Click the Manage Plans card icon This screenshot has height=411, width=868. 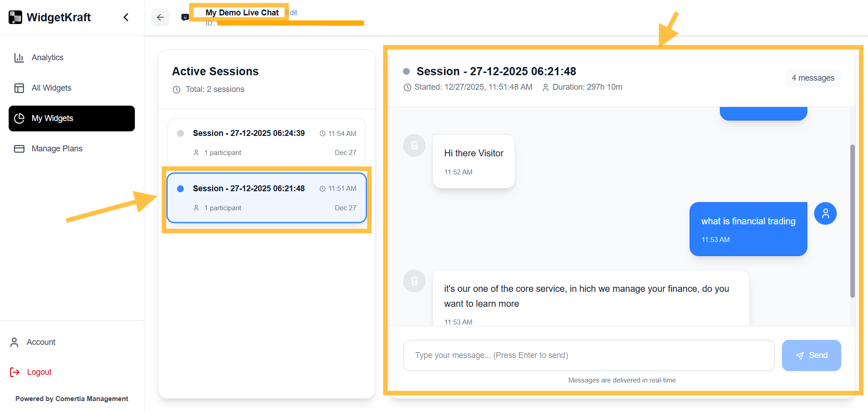[x=19, y=149]
